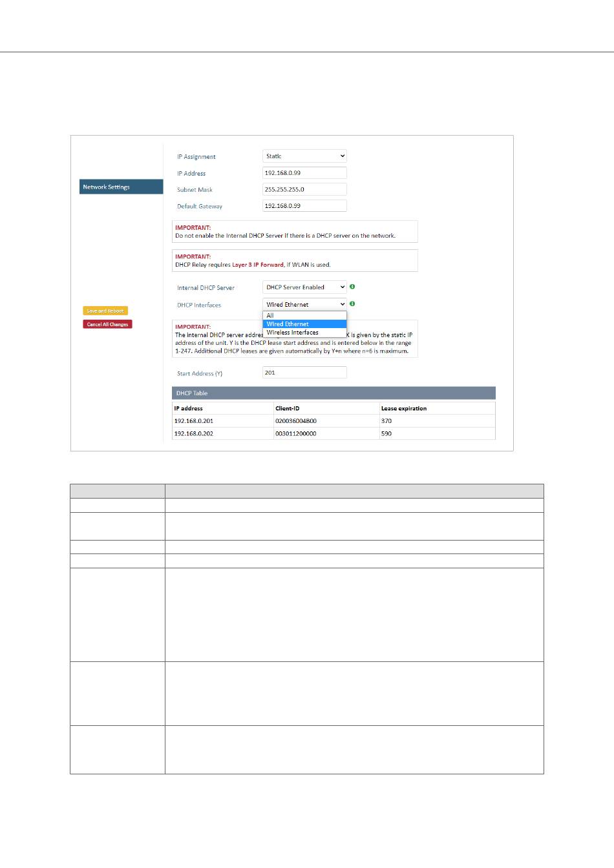Viewport: 614px width, 868px height.
Task: Select the Wireless Interfaces list option
Action: [x=304, y=333]
